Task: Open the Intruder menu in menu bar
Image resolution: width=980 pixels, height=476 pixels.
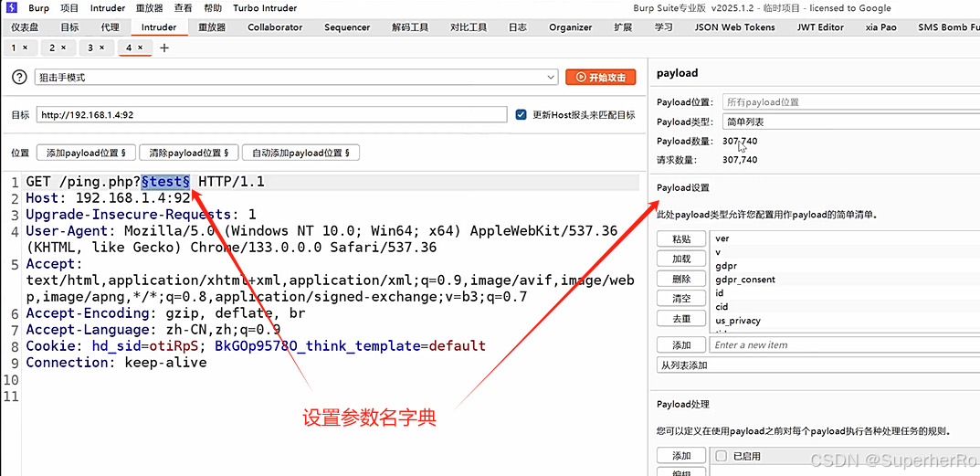Action: tap(108, 8)
